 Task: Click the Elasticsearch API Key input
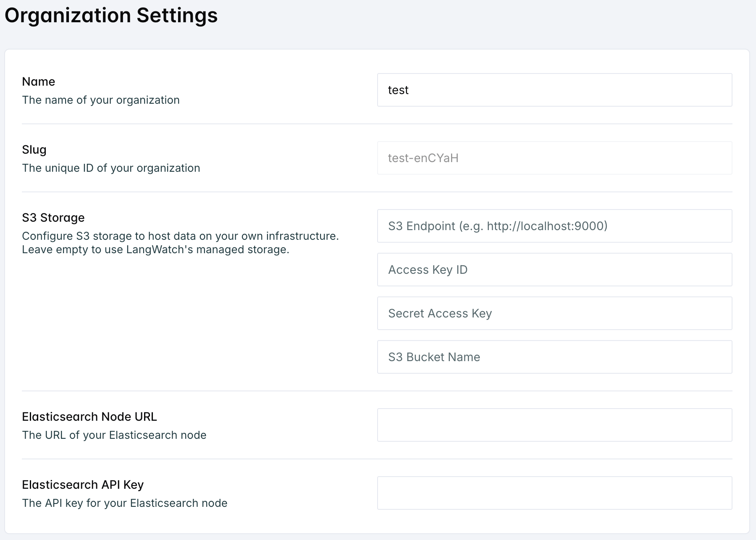point(554,493)
